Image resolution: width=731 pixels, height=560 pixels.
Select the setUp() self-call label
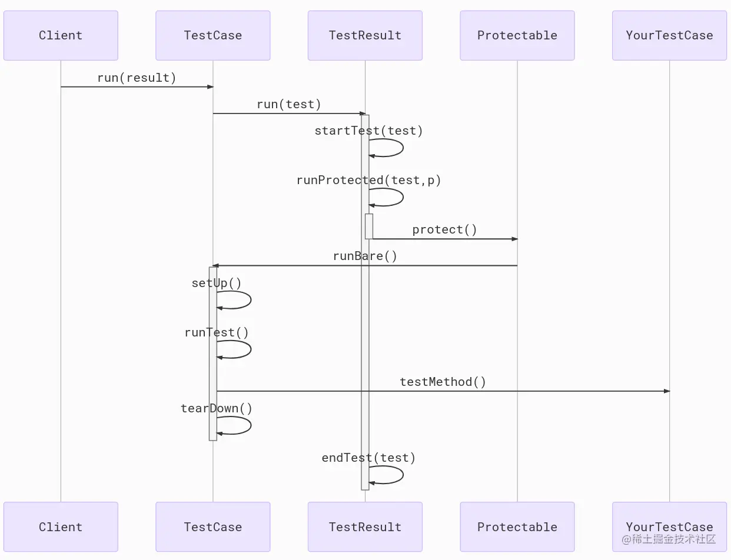(217, 283)
